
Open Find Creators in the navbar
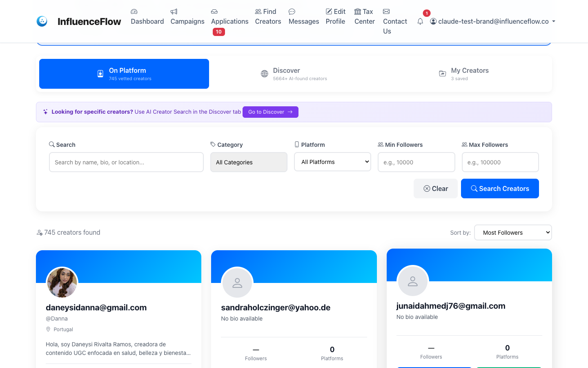click(268, 17)
